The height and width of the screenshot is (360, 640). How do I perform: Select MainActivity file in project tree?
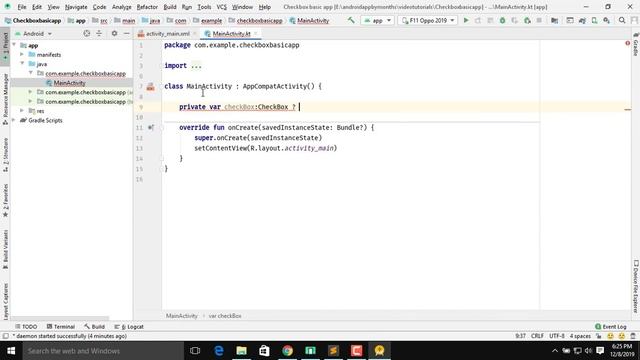point(69,83)
